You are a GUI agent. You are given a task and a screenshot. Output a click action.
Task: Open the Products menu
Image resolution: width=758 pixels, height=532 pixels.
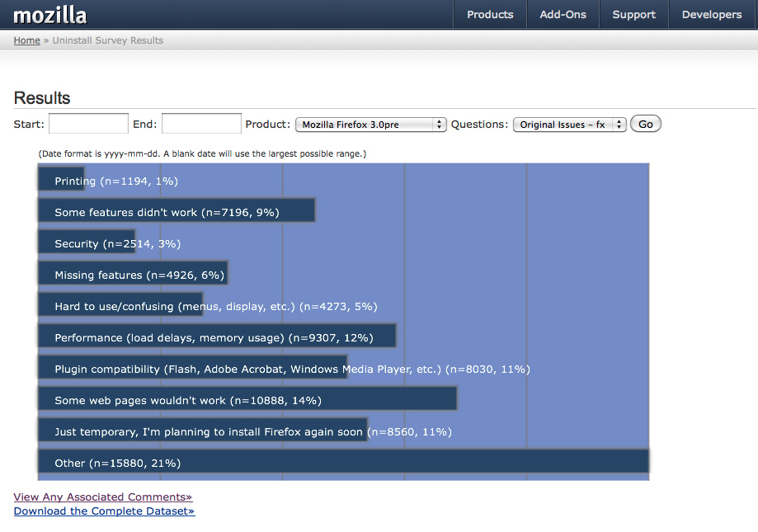pos(490,15)
